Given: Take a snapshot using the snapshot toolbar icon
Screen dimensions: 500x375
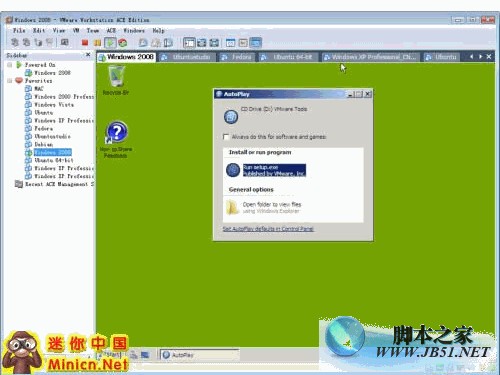Looking at the screenshot, I should (143, 43).
